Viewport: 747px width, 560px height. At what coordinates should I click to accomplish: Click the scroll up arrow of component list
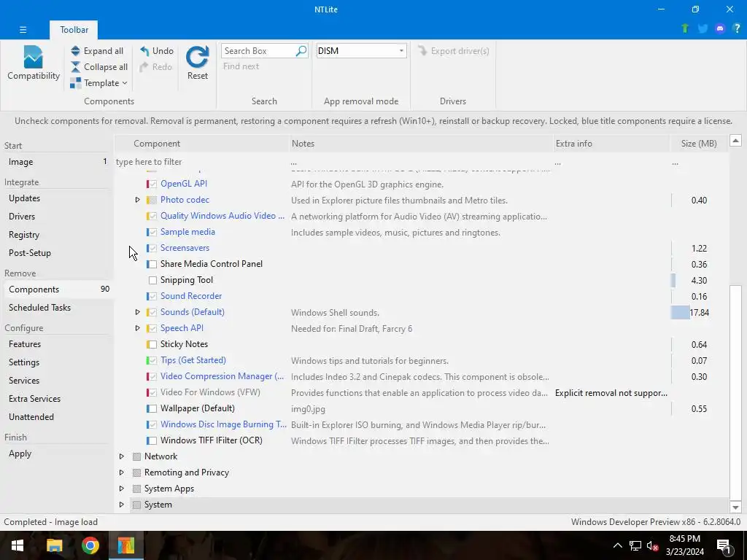pos(735,141)
